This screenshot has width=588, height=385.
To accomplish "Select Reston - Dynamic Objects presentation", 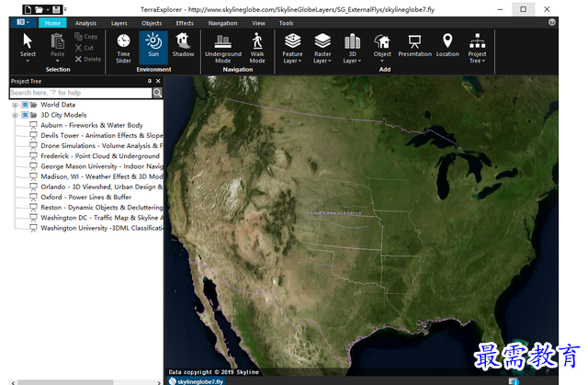I will tap(102, 208).
